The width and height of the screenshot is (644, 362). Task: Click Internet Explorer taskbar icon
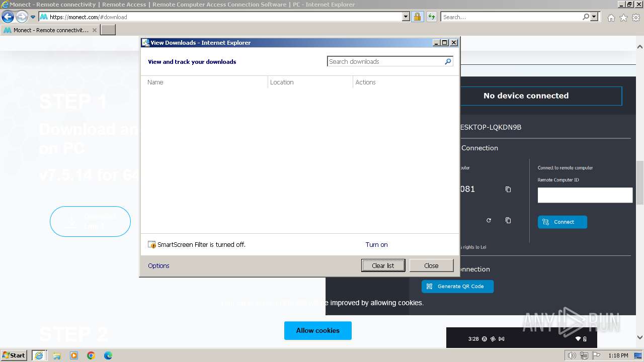[x=39, y=355]
